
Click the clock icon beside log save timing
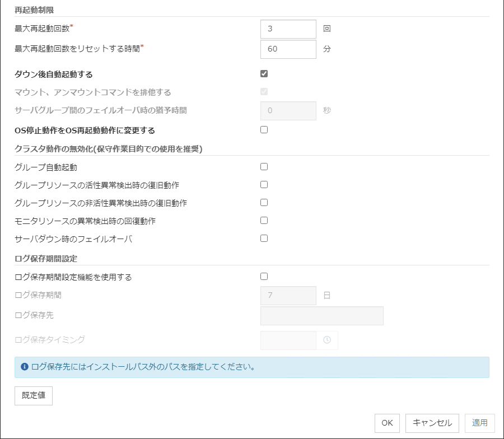click(327, 340)
